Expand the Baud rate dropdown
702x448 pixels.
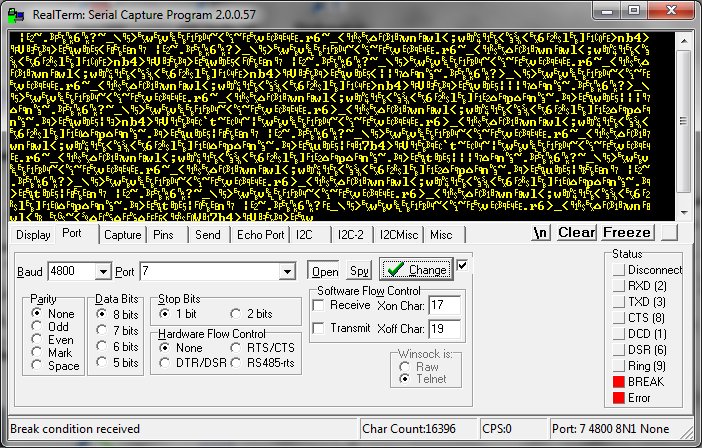[x=103, y=271]
